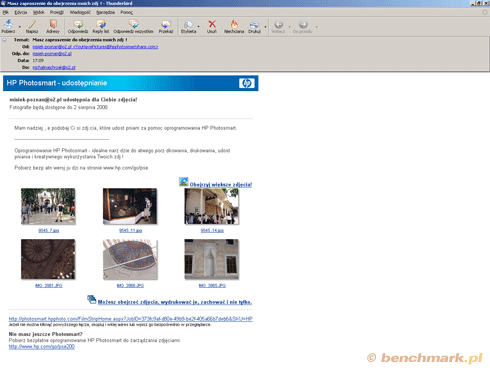Click the 'Obejrzyj większe zdjęcia!' link
The height and width of the screenshot is (370, 490).
[x=221, y=184]
